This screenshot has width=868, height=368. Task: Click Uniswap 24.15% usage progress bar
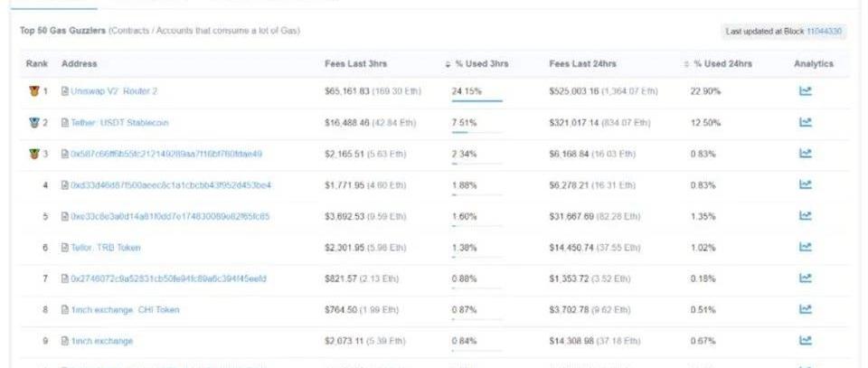[476, 101]
